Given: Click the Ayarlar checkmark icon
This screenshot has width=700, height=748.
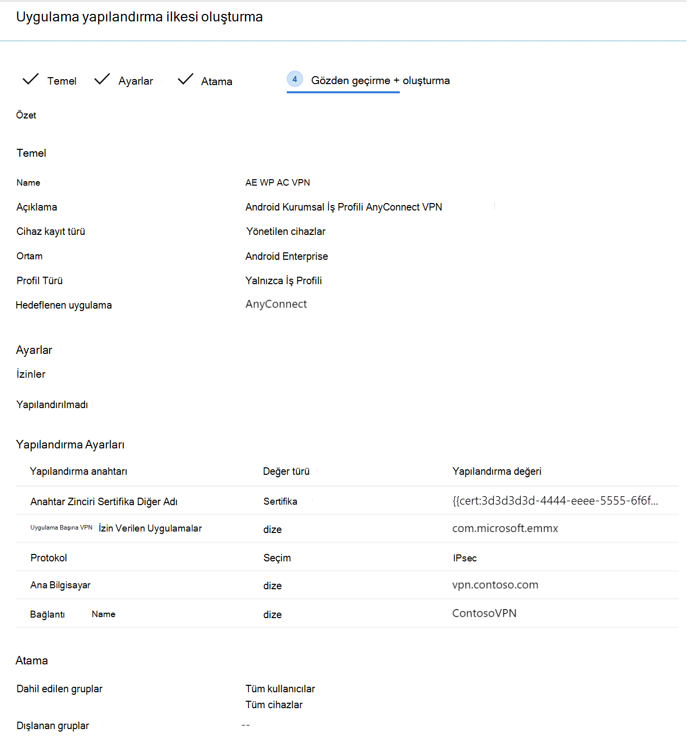Looking at the screenshot, I should pyautogui.click(x=102, y=79).
